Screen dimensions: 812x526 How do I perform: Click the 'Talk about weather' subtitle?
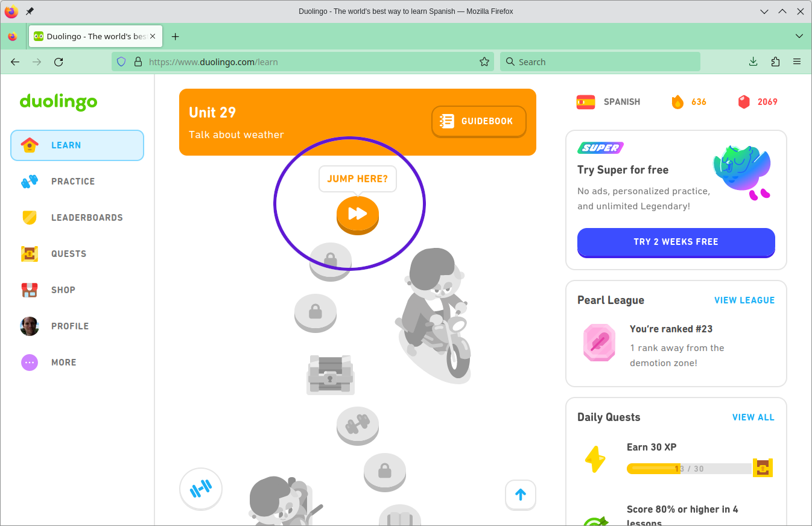236,135
